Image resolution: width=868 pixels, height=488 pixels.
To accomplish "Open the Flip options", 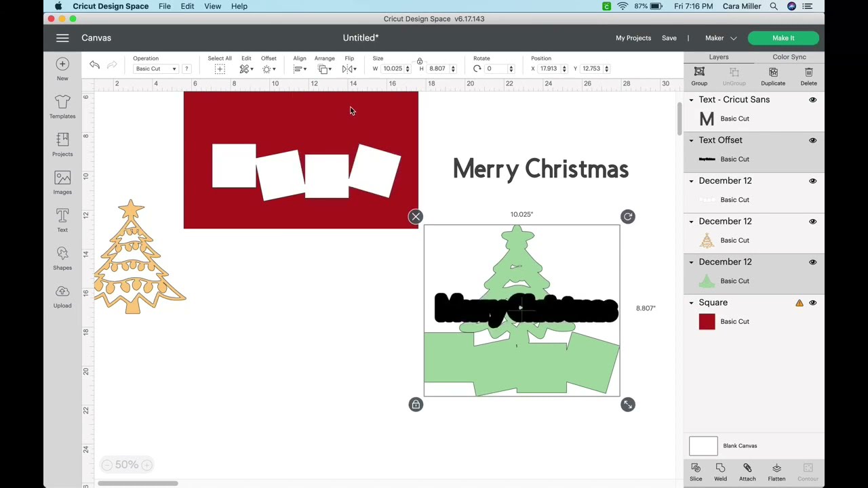I will [349, 69].
